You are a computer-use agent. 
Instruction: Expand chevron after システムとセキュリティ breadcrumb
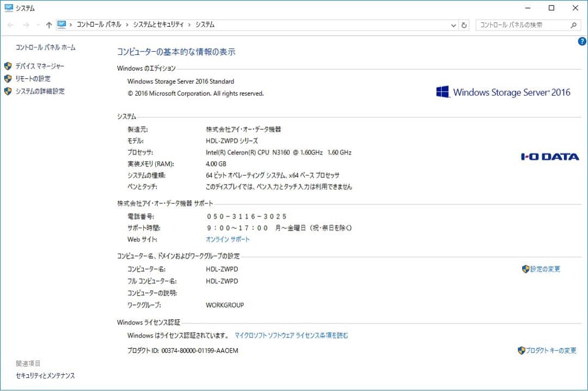[189, 25]
